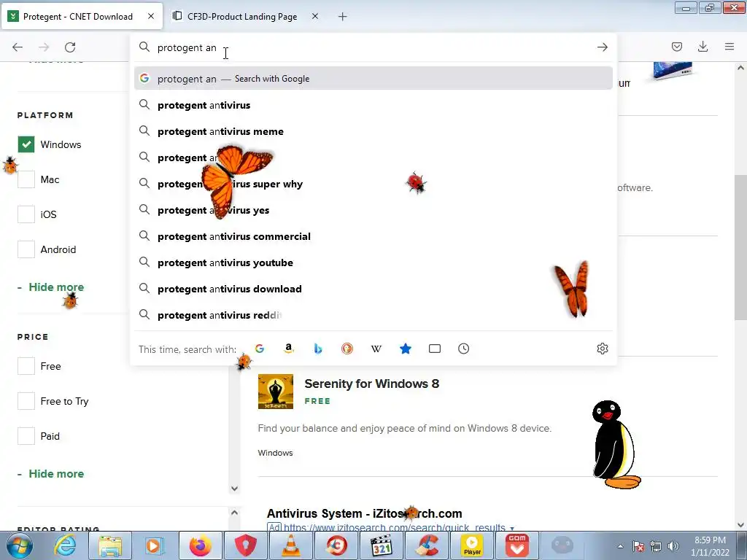Click the taskbar clock showing 8:59 PM
Image resolution: width=747 pixels, height=560 pixels.
[x=710, y=546]
